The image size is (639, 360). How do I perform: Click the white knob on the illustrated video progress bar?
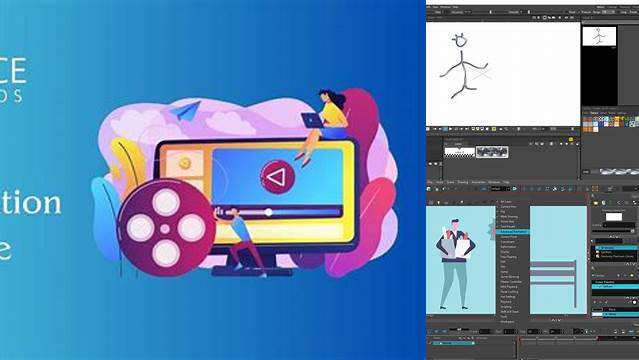268,212
